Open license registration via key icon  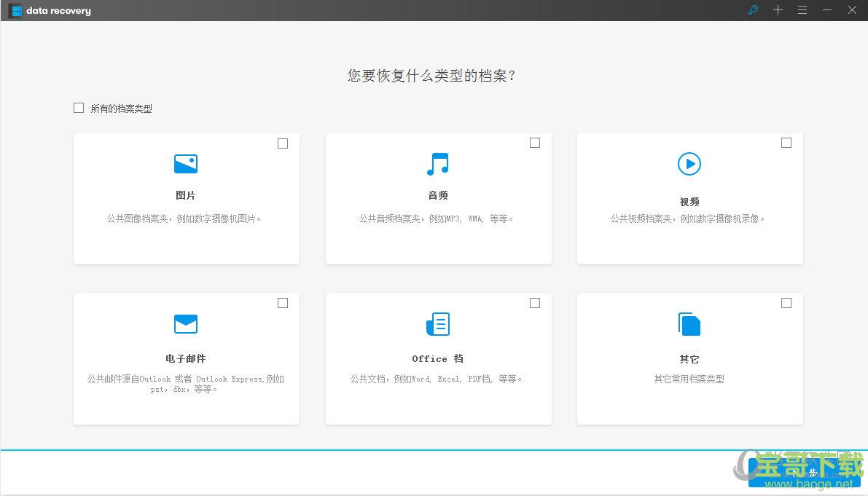click(752, 10)
